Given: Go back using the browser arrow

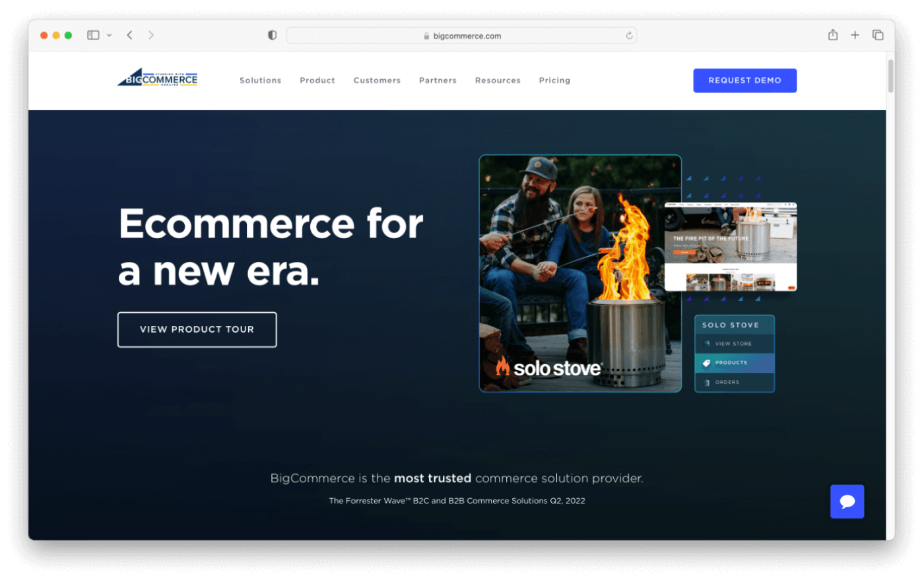Looking at the screenshot, I should tap(130, 35).
